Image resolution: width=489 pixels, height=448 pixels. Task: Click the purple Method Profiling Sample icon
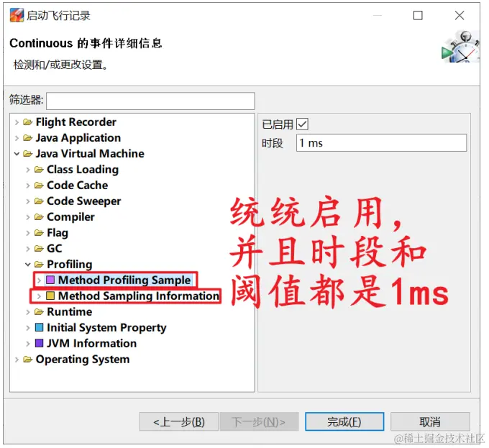click(x=50, y=280)
